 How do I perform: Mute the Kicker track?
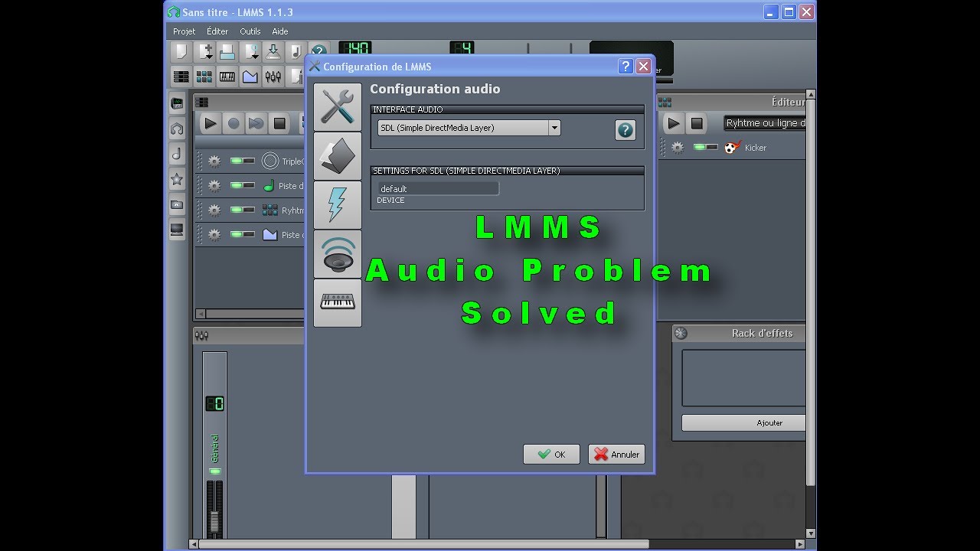tap(699, 147)
